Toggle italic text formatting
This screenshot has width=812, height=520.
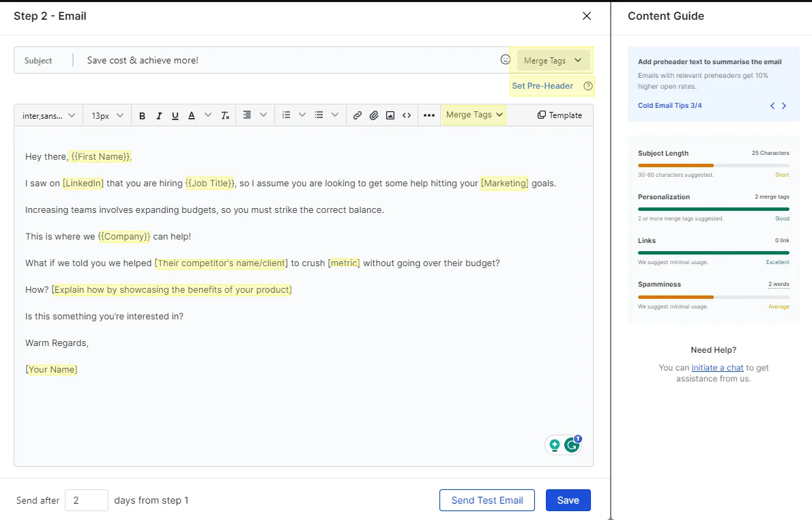[x=159, y=115]
